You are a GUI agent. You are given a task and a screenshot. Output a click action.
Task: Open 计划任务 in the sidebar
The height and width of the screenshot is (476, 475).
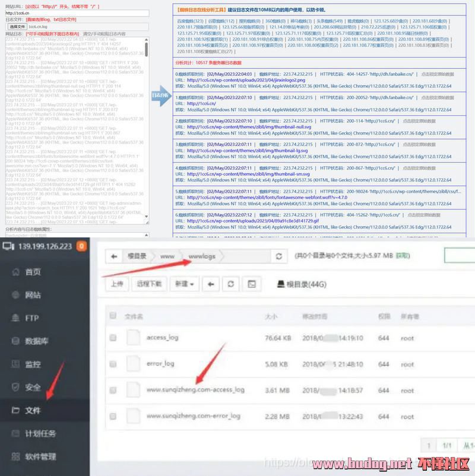coord(40,433)
